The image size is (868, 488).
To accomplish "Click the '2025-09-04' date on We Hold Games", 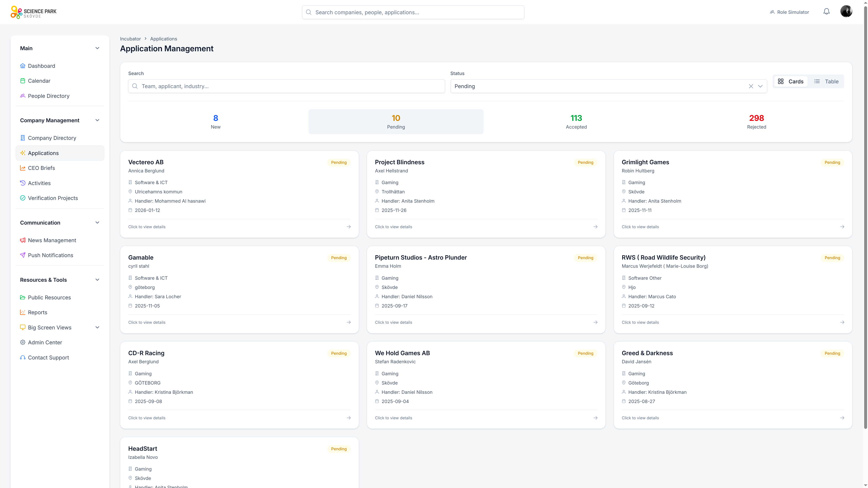I will coord(395,401).
